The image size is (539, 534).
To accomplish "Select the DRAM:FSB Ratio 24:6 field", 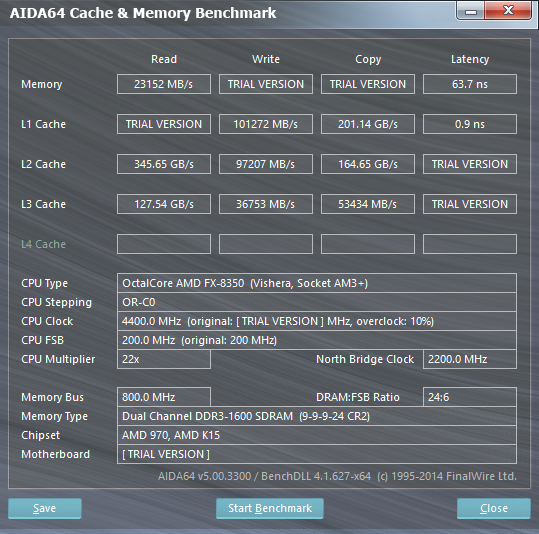I will [470, 397].
